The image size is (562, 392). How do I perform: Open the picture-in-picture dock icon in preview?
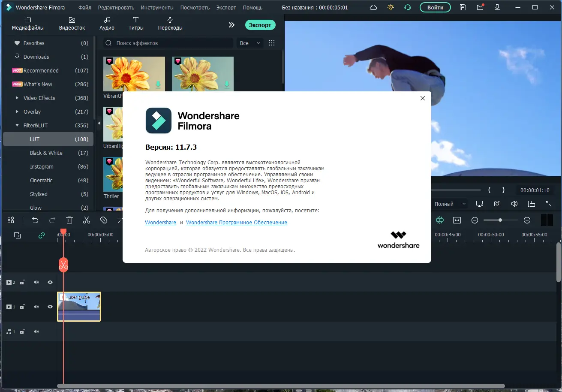coord(532,204)
